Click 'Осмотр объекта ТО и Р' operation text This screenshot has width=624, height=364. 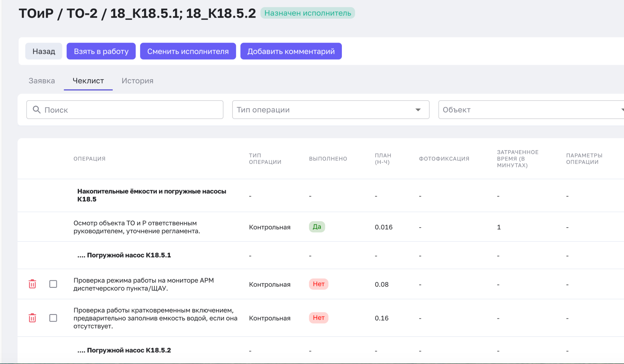click(136, 227)
